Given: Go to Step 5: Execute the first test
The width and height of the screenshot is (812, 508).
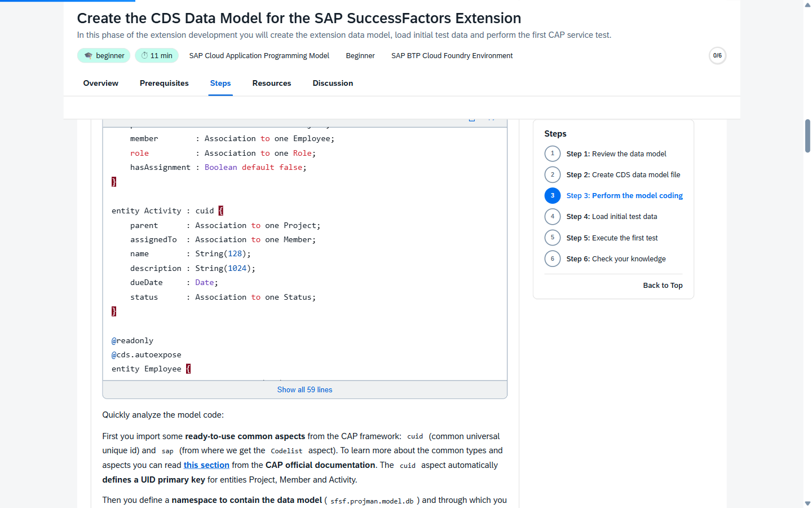Looking at the screenshot, I should 612,238.
